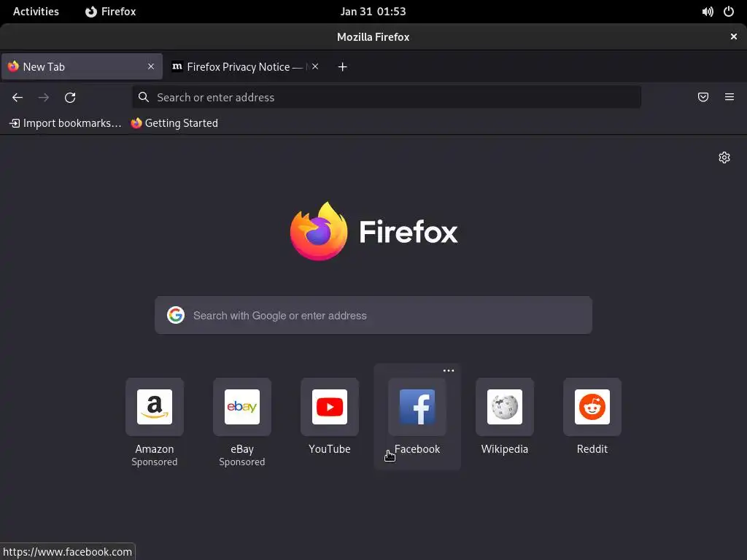Open the Firefox application hamburger menu
The image size is (747, 560).
tap(729, 97)
